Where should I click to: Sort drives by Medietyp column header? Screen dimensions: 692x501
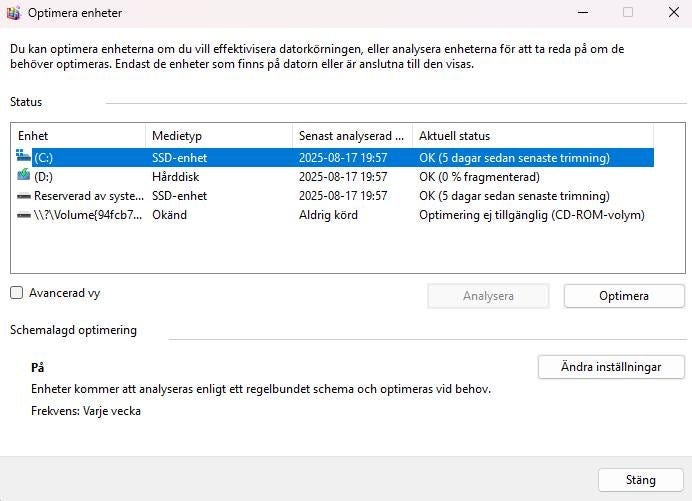pos(218,136)
